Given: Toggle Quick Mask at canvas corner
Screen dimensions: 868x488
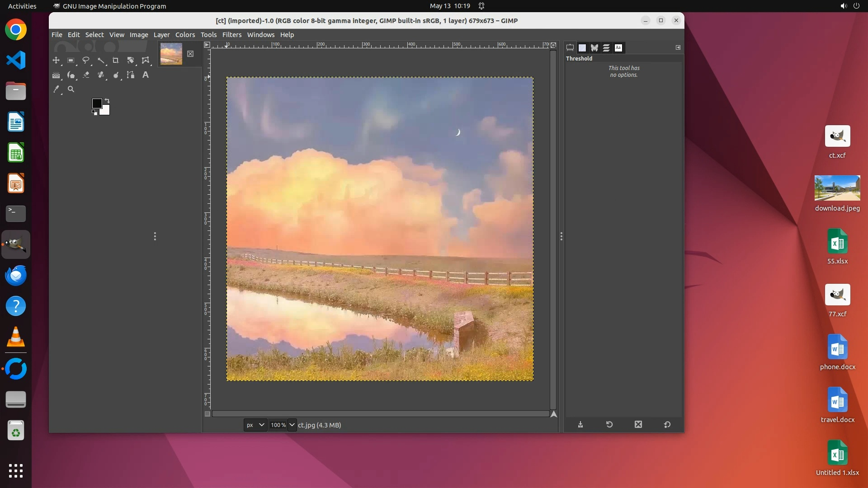Looking at the screenshot, I should pos(208,414).
